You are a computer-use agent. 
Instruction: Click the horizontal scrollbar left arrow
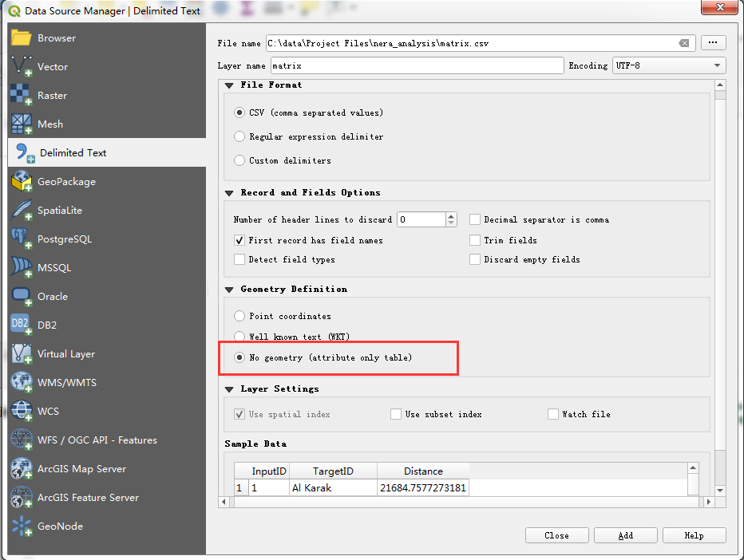(x=224, y=502)
